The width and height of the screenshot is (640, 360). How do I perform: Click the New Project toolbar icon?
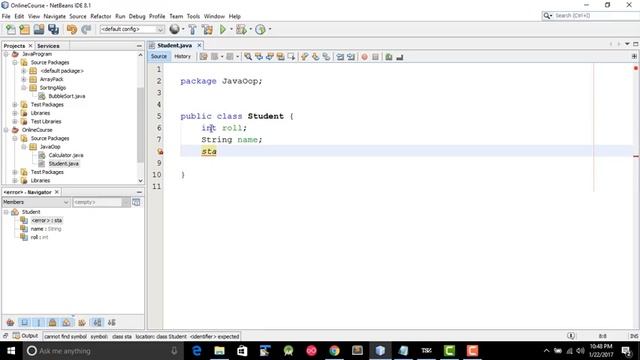(24, 29)
